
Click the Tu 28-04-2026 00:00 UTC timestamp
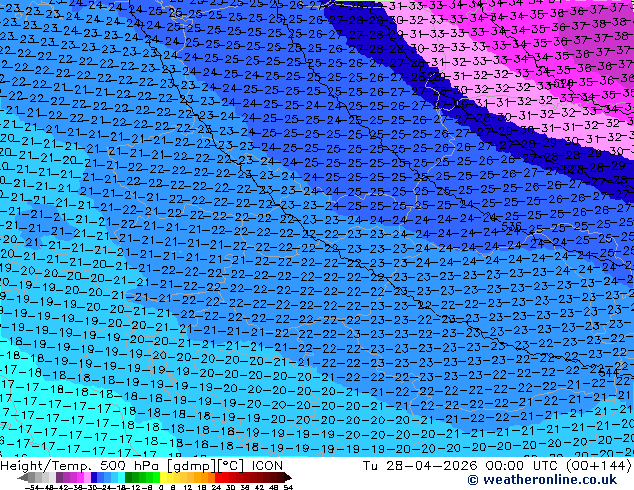[x=461, y=466]
